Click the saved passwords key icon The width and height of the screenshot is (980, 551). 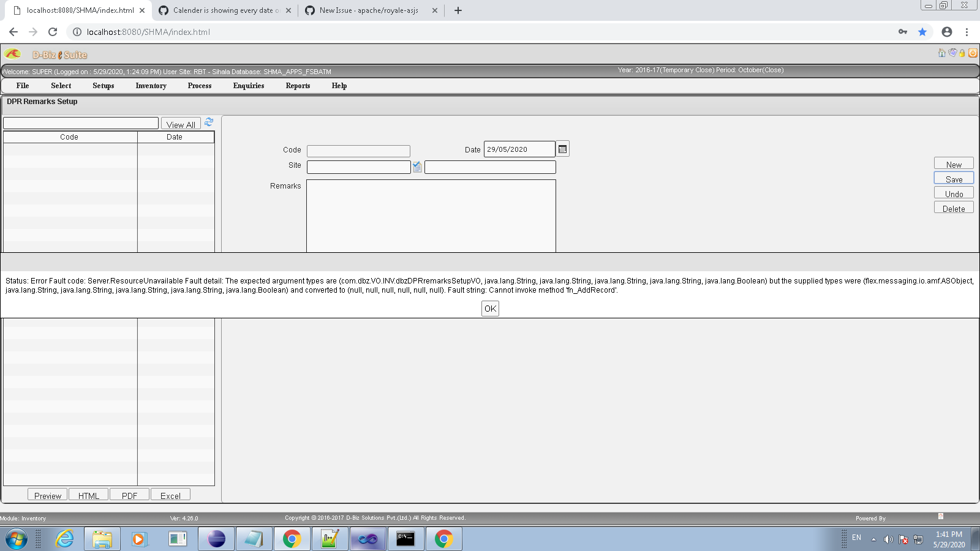click(x=903, y=32)
